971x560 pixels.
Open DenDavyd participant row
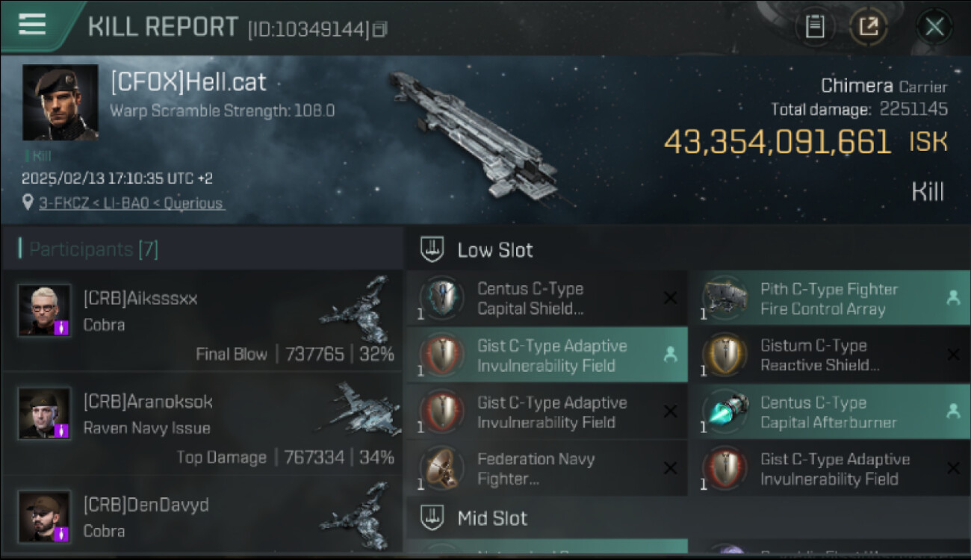point(202,515)
